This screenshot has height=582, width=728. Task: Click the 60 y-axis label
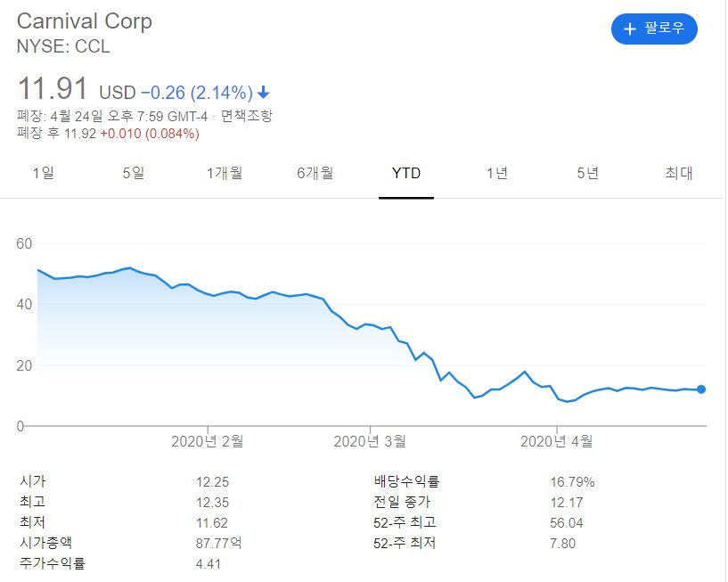(24, 244)
